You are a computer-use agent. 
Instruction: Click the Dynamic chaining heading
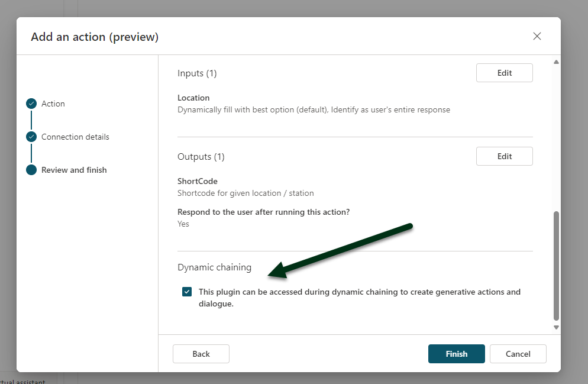click(214, 267)
